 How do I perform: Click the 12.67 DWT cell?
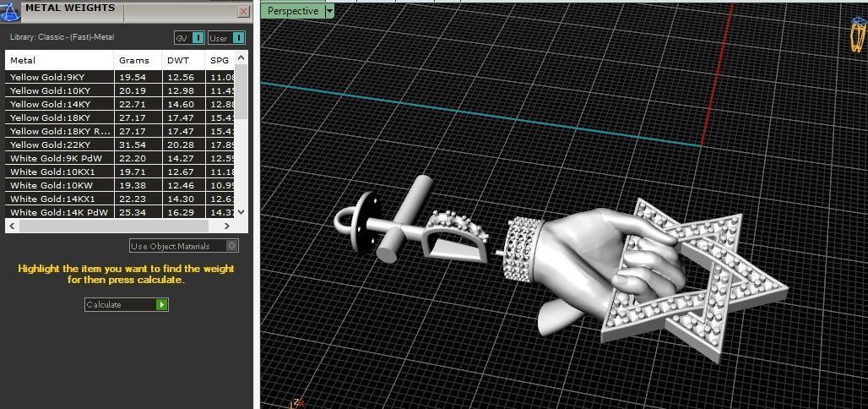[184, 172]
